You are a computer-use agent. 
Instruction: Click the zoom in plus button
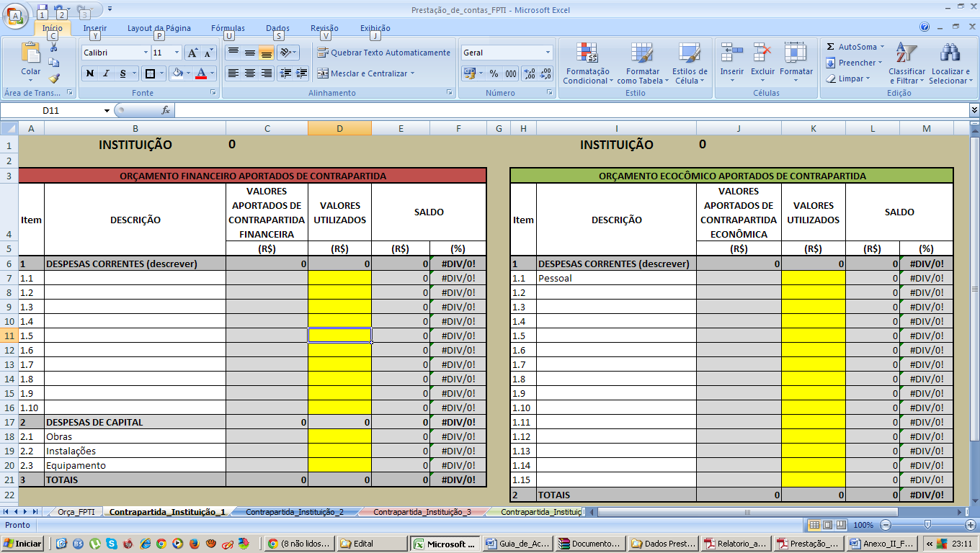pos(969,525)
